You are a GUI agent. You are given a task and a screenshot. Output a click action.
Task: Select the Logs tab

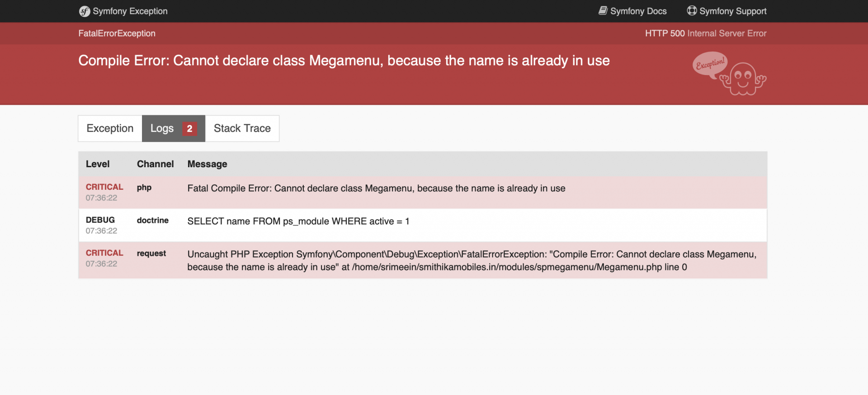tap(162, 129)
